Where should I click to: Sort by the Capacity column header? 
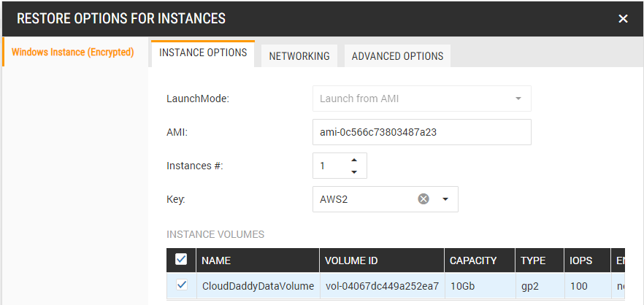[x=478, y=260]
